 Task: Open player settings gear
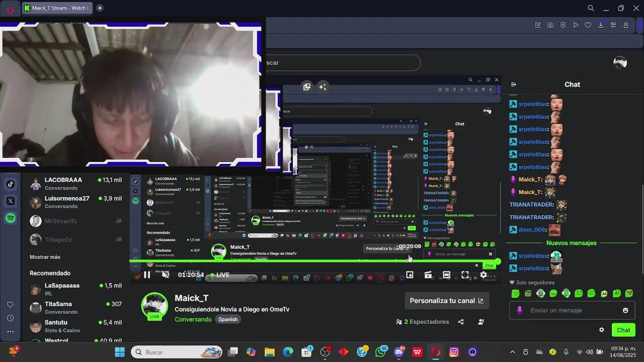click(x=484, y=275)
